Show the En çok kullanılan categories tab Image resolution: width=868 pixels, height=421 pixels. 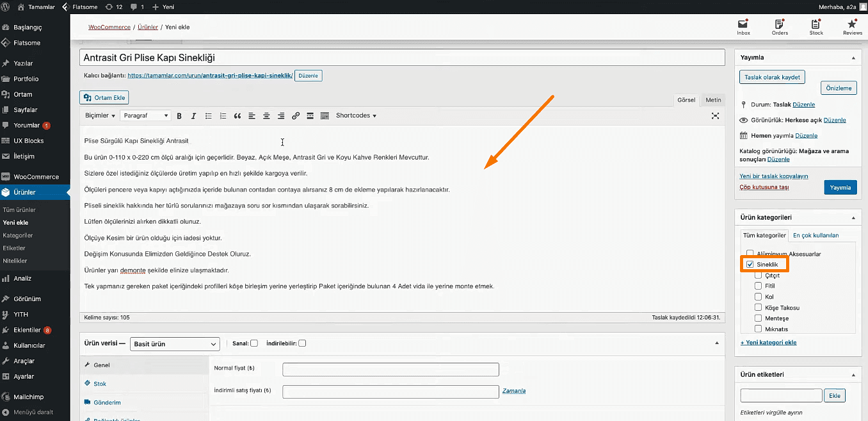(x=816, y=235)
